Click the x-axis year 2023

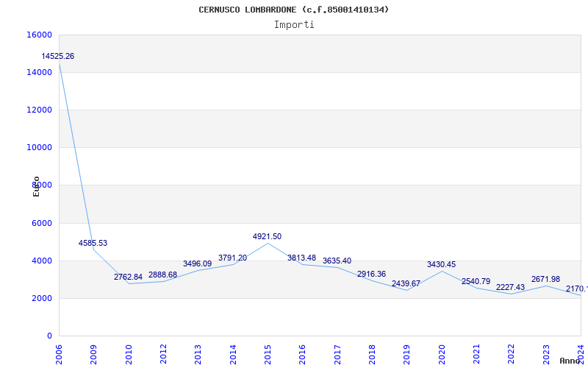tap(546, 355)
